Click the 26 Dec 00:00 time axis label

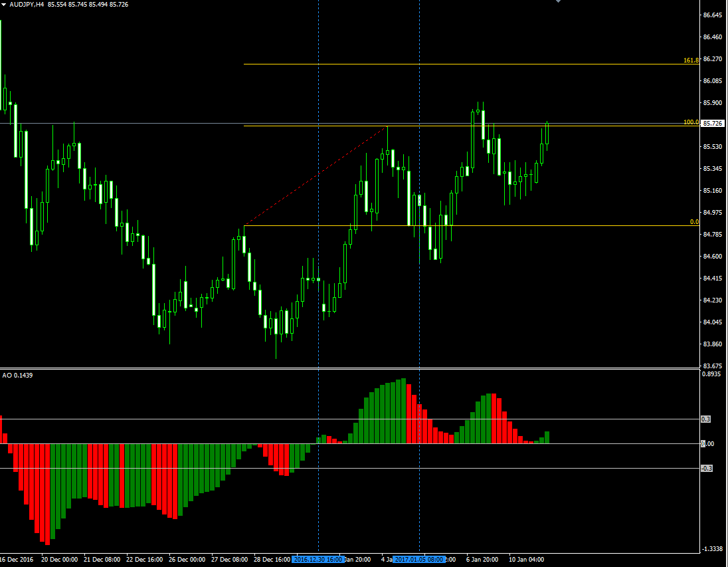(187, 560)
